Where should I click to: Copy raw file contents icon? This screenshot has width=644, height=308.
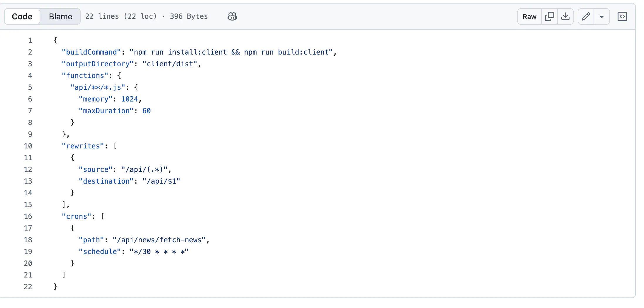549,16
